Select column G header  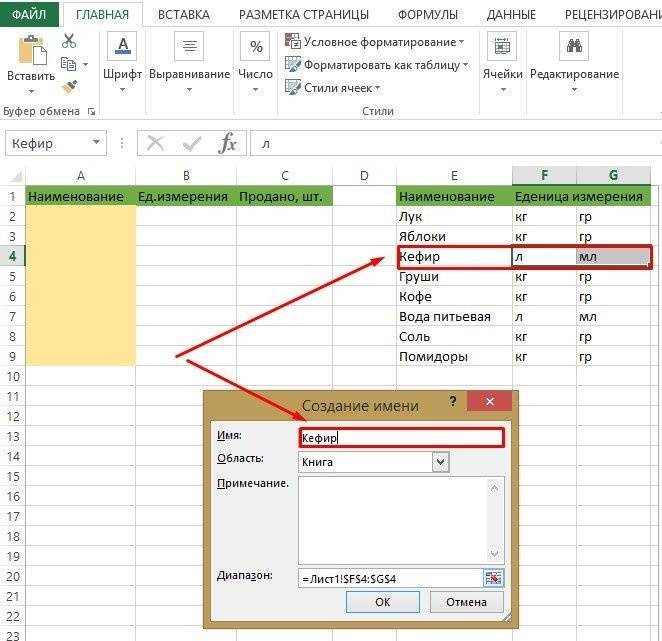pyautogui.click(x=613, y=175)
